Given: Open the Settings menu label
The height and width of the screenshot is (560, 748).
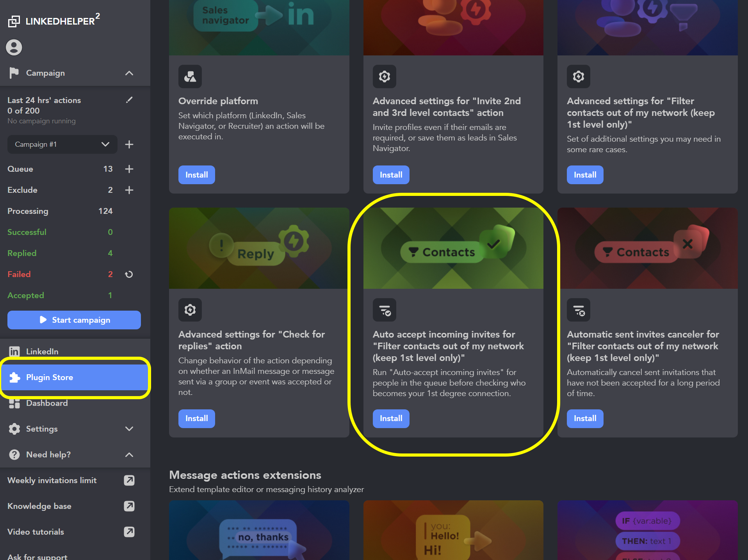Looking at the screenshot, I should click(x=42, y=429).
